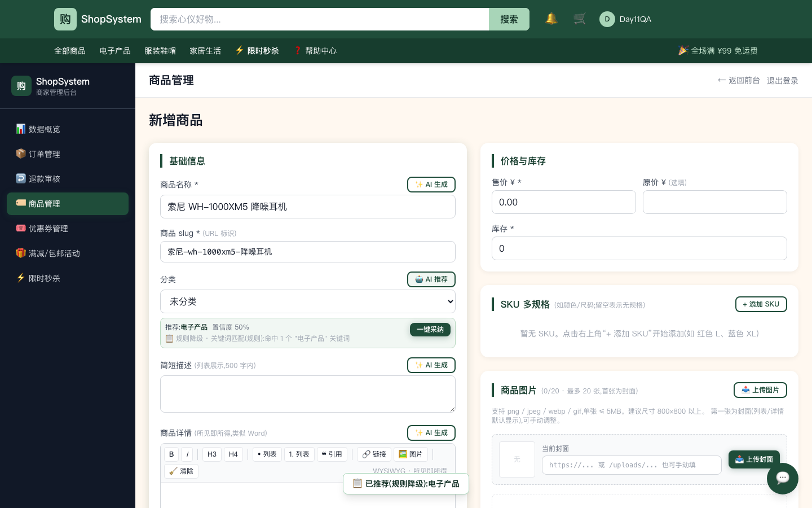Open top nav 限时秒杀
This screenshot has height=508, width=812.
pyautogui.click(x=257, y=51)
